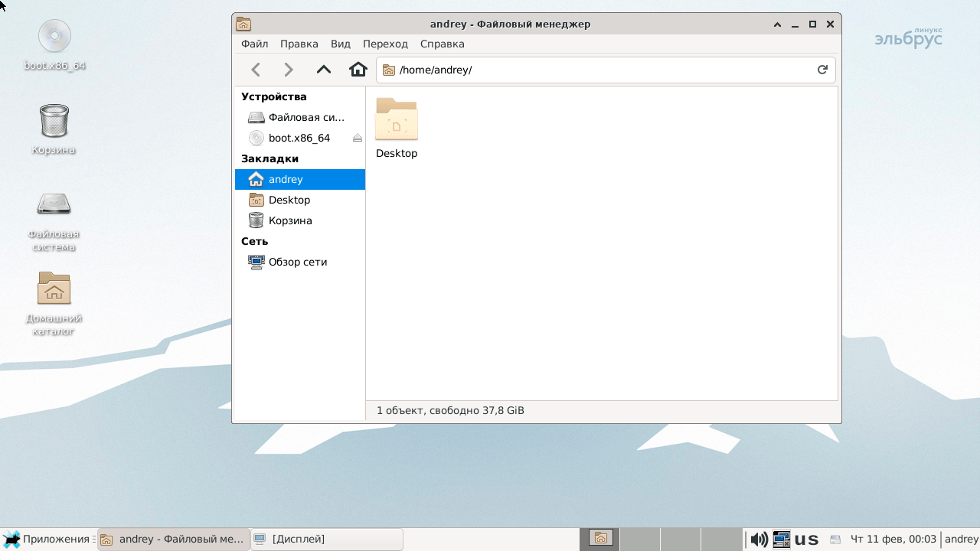This screenshot has height=551, width=980.
Task: Open the Правка menu
Action: pyautogui.click(x=299, y=44)
